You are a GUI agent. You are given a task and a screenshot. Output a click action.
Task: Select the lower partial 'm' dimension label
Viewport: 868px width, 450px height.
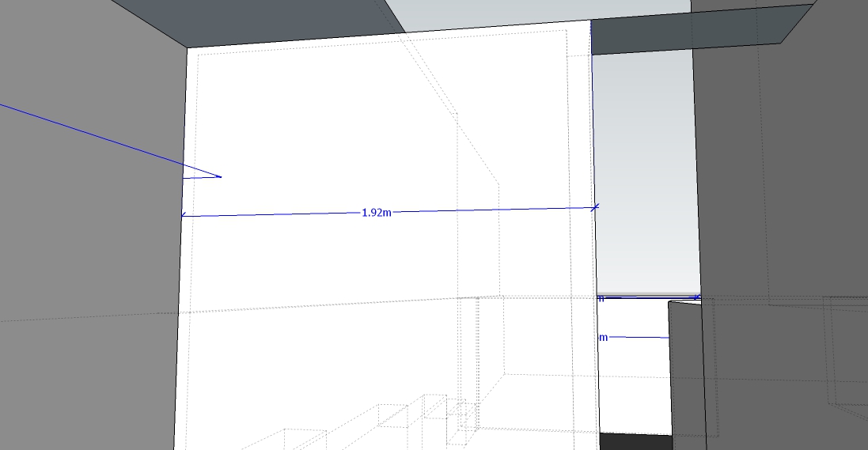tap(603, 338)
